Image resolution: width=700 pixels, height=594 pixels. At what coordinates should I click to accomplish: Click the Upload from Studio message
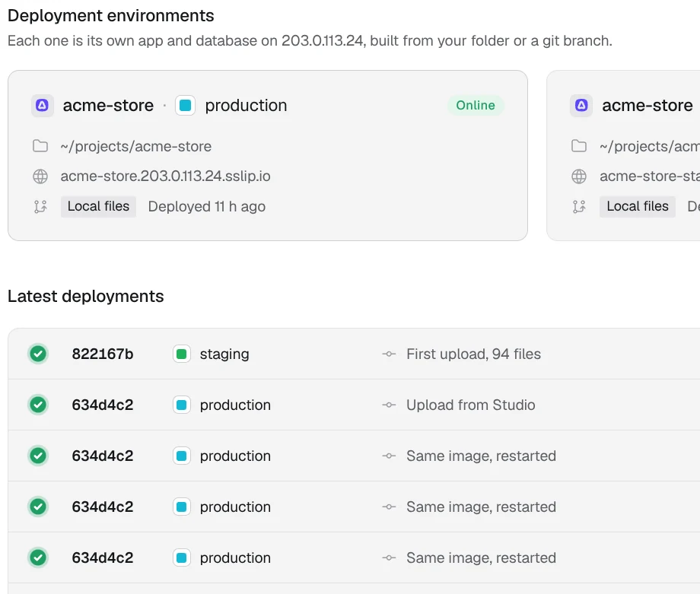(x=470, y=405)
